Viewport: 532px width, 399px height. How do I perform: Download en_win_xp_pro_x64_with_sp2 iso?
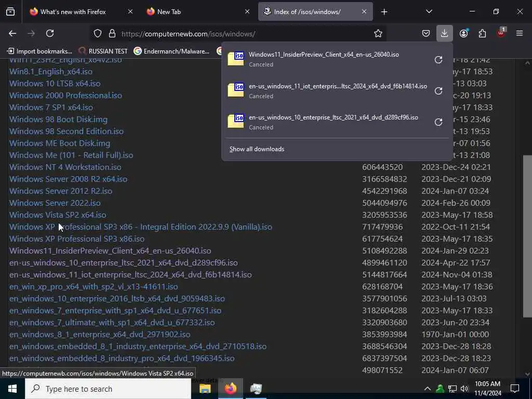pos(94,287)
